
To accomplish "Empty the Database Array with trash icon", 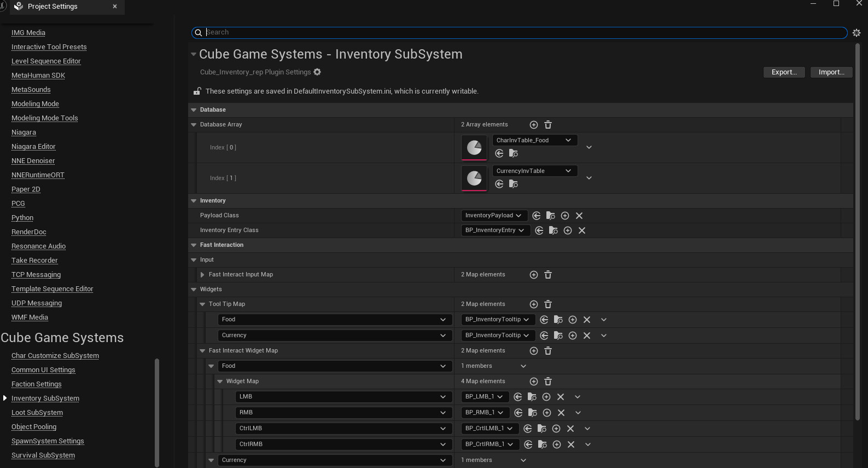I will click(548, 125).
